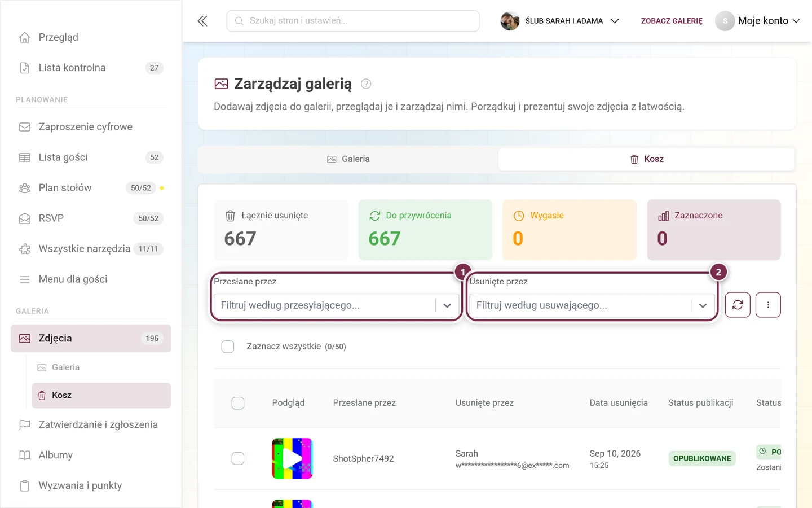812x508 pixels.
Task: Click the wedding avatar photo in header
Action: [x=510, y=21]
